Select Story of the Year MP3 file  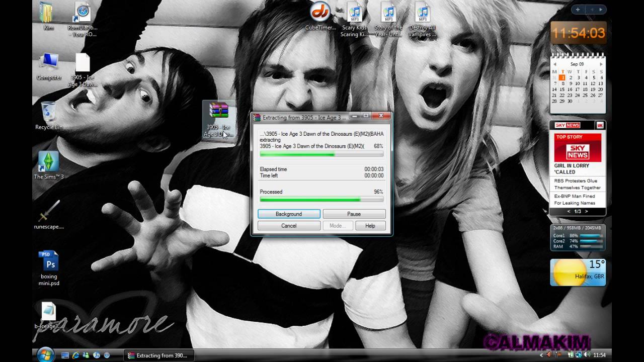(x=388, y=20)
